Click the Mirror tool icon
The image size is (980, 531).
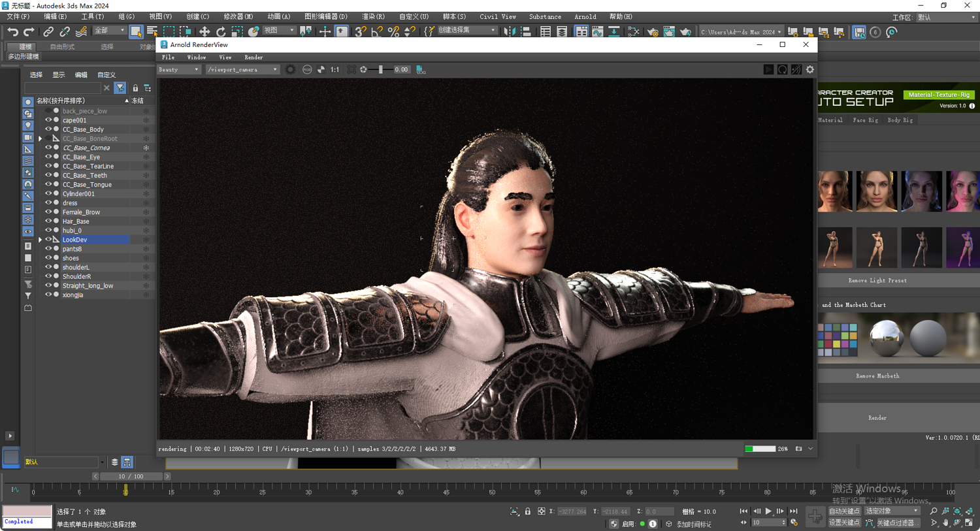click(510, 31)
